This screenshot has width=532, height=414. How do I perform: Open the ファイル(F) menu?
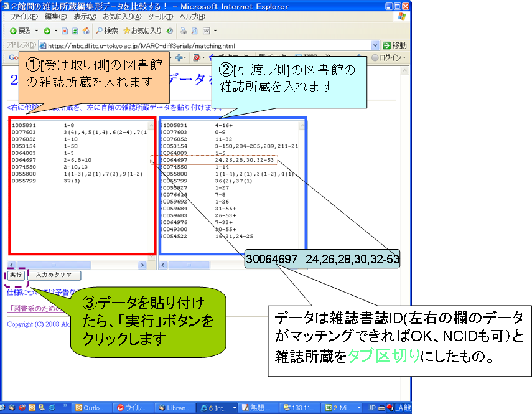(24, 17)
